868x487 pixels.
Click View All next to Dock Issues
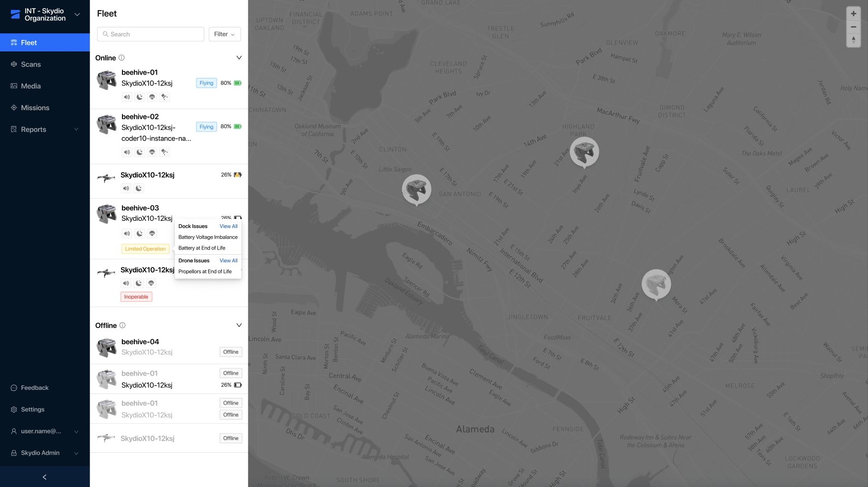[x=228, y=227]
